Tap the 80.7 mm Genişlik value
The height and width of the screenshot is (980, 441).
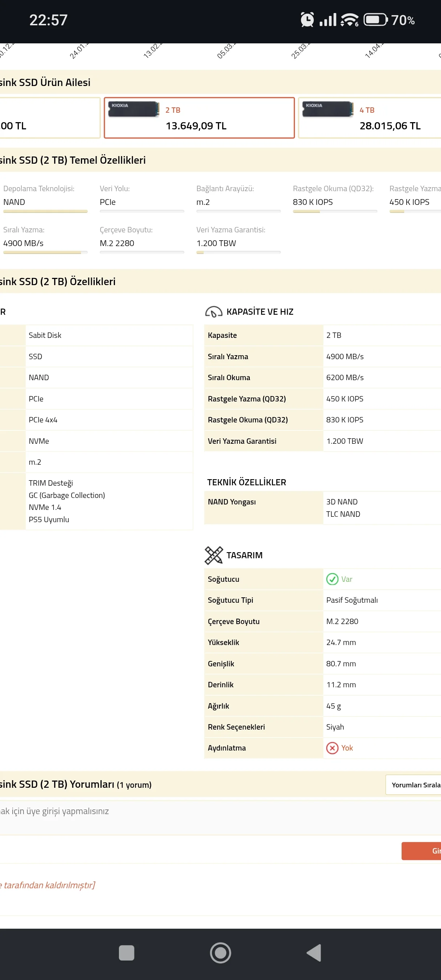tap(341, 663)
